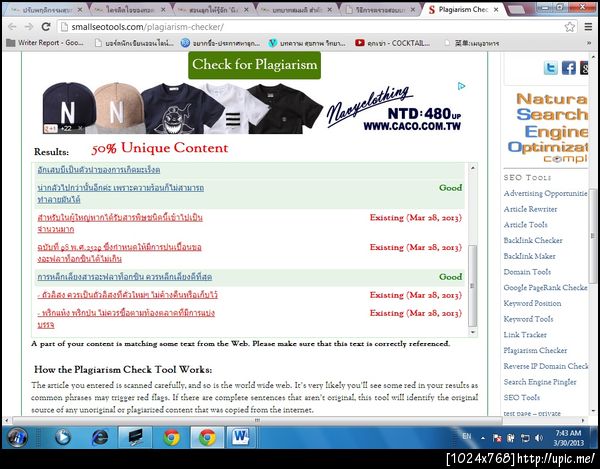Open the Facebook share icon

pyautogui.click(x=569, y=68)
